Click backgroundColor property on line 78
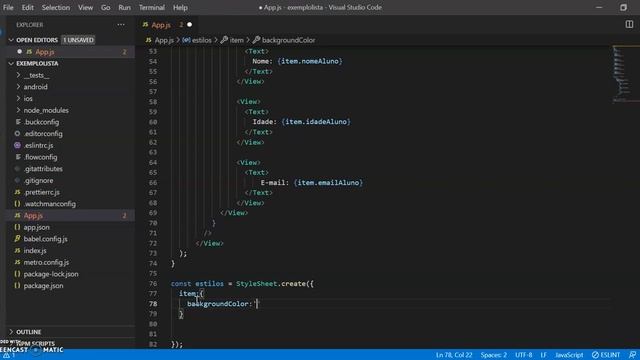This screenshot has width=640, height=360. click(218, 304)
